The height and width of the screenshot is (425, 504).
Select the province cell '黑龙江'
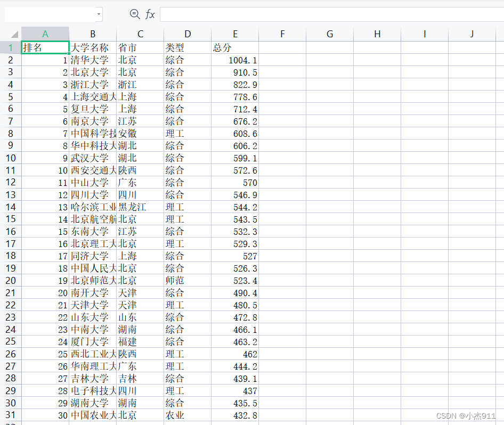click(140, 207)
